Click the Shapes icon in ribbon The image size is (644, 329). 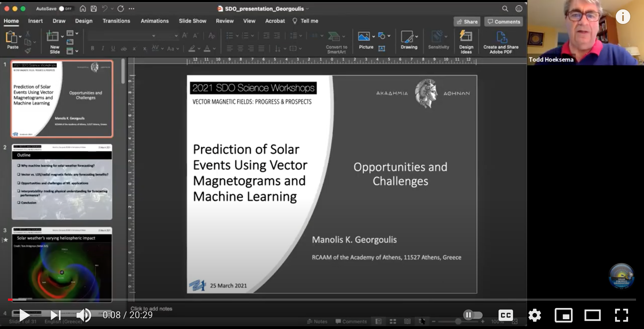tap(382, 36)
